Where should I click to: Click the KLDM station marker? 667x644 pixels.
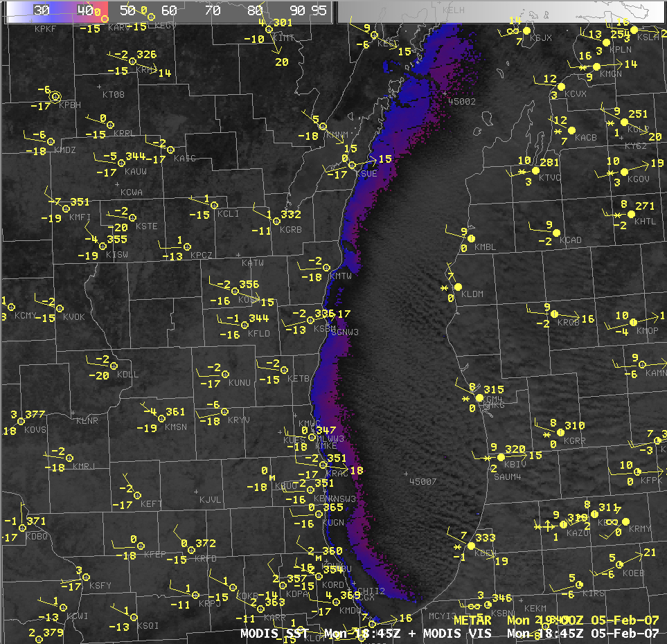[x=457, y=286]
